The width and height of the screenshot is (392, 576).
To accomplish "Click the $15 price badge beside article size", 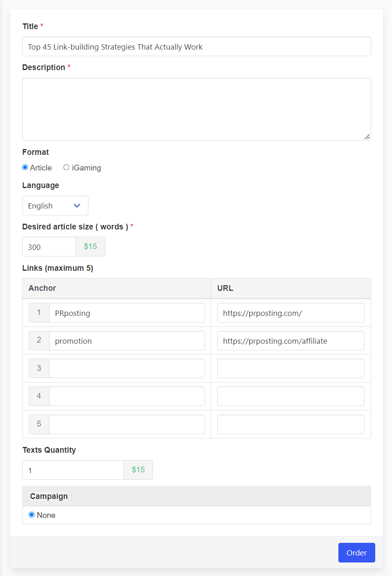I will coord(90,247).
